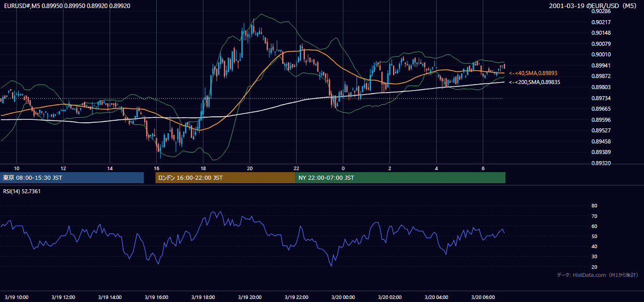This screenshot has height=302, width=644.
Task: Click the hour 22 tick under the price chart
Action: (296, 168)
